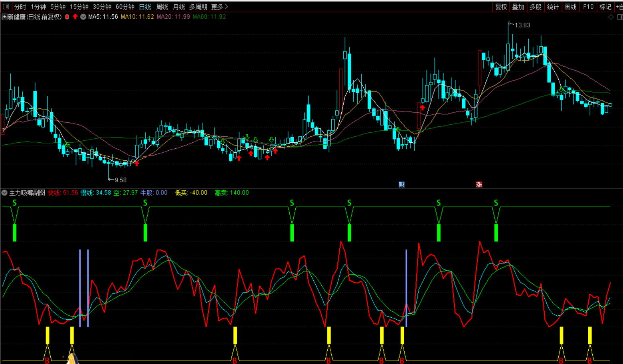The height and width of the screenshot is (364, 623).
Task: Select the 1分钟 period tab
Action: pyautogui.click(x=38, y=7)
